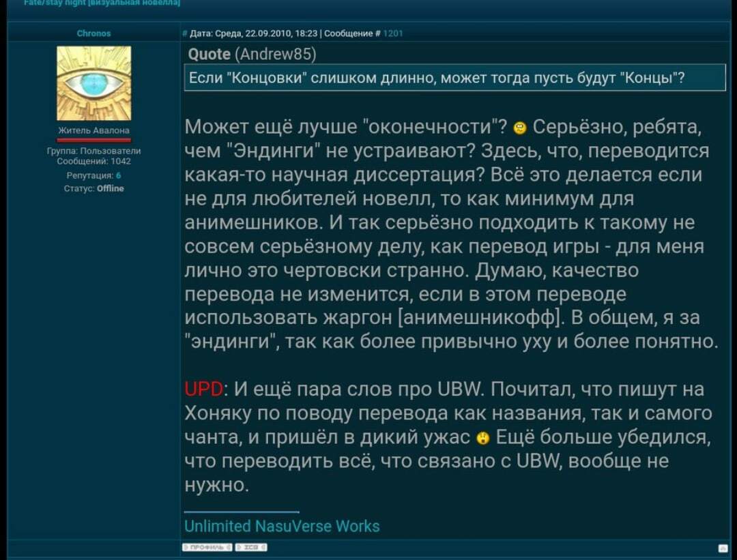This screenshot has width=737, height=560.
Task: Click the red rank bar under the avatar
Action: (94, 140)
